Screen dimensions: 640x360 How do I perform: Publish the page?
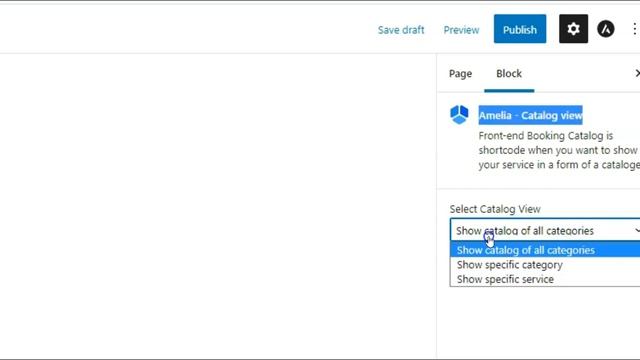pyautogui.click(x=520, y=29)
